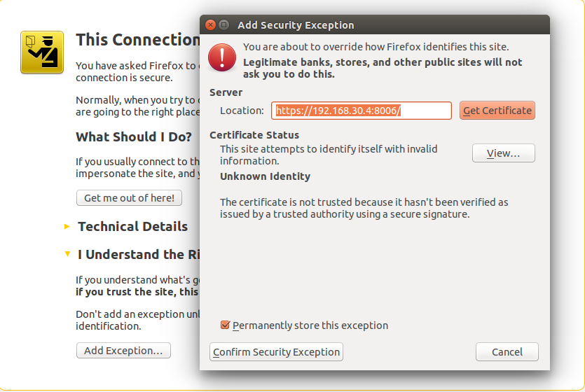Viewport: 585px width, 392px height.
Task: Click the Server section label
Action: tap(226, 92)
